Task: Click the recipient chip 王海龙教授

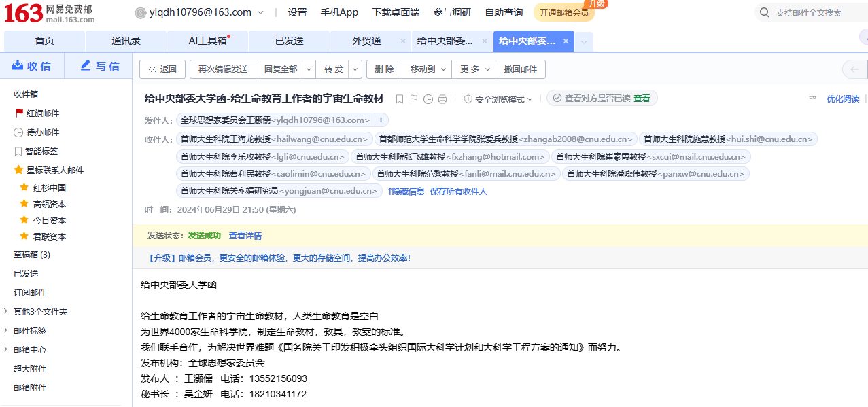Action: (x=274, y=139)
